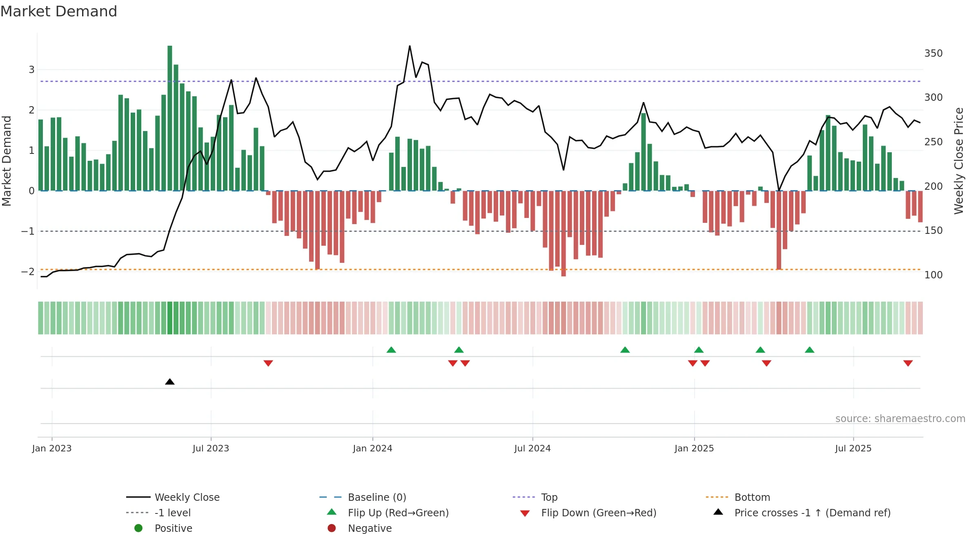The image size is (980, 551).
Task: Click the black Price crosses legend triangle
Action: click(x=718, y=512)
